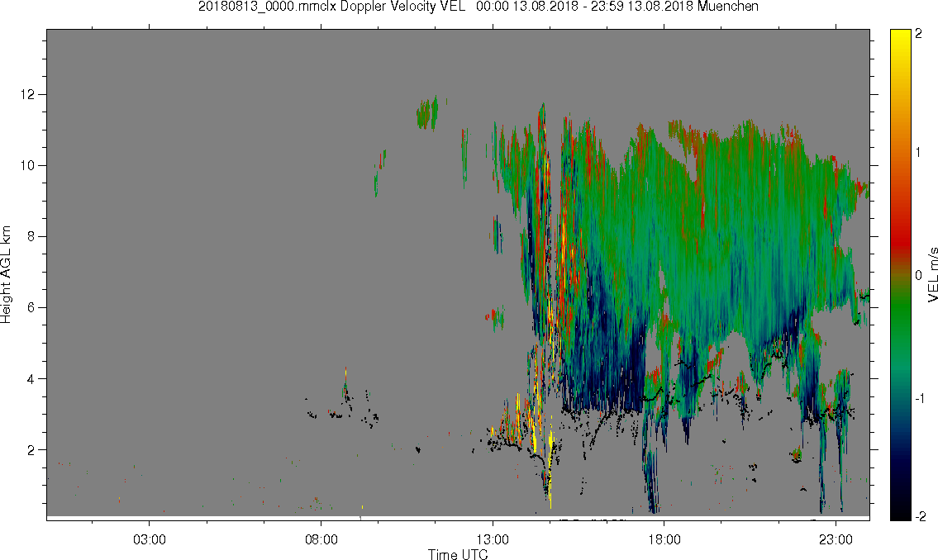This screenshot has height=560, width=938.
Task: Click the '23:00' time axis label
Action: 836,540
